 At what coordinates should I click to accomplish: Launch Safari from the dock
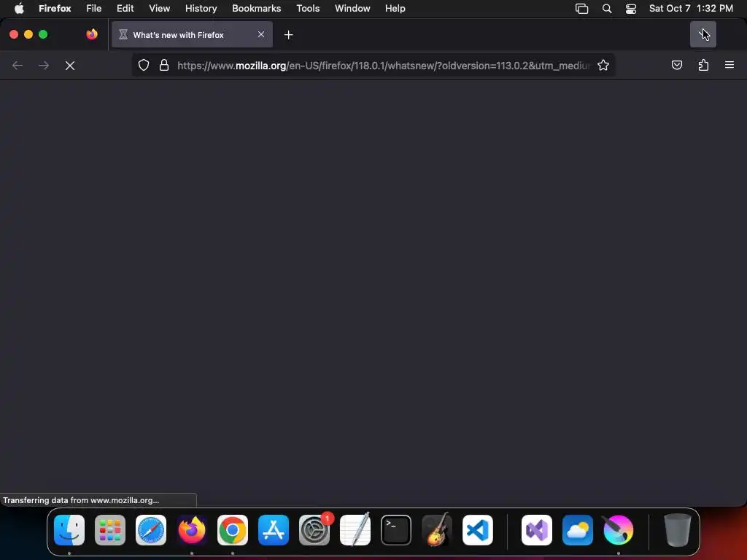[151, 530]
